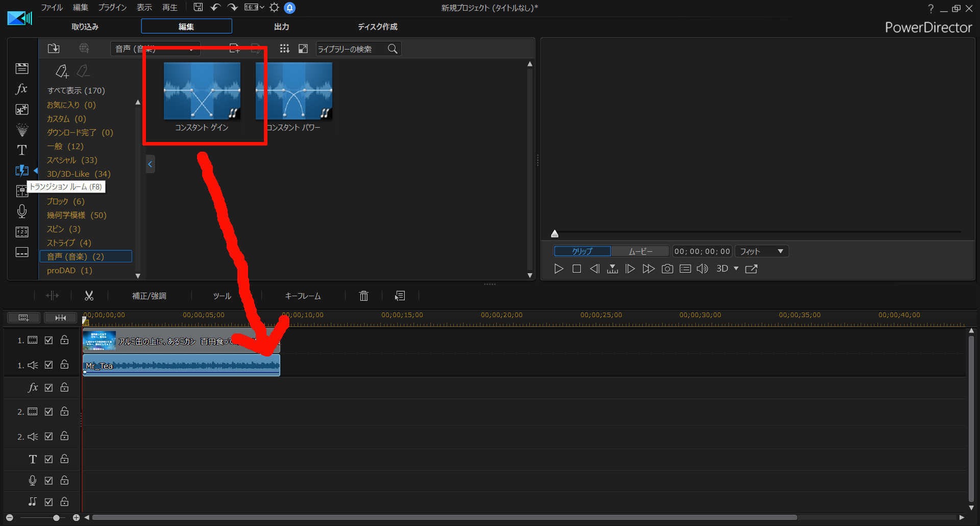The image size is (980, 526).
Task: Toggle voice track enable checkbox
Action: click(48, 481)
